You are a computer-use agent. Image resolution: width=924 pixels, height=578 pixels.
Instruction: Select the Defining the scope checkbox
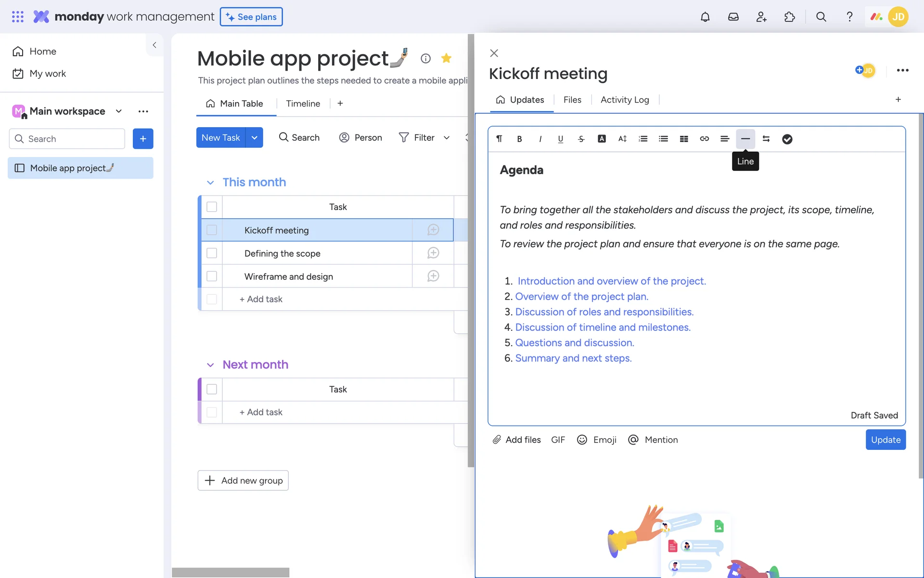tap(212, 253)
